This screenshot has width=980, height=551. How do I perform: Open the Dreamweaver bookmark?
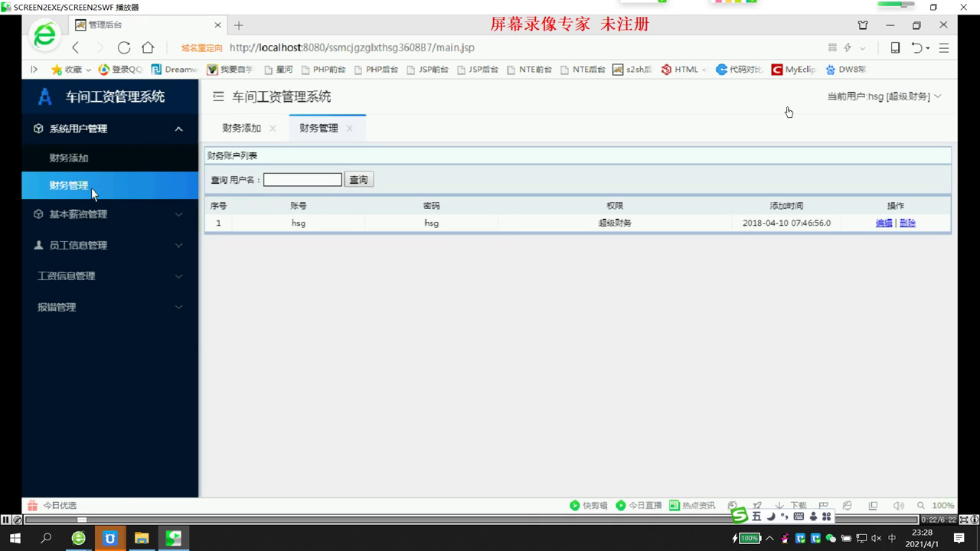(x=175, y=70)
